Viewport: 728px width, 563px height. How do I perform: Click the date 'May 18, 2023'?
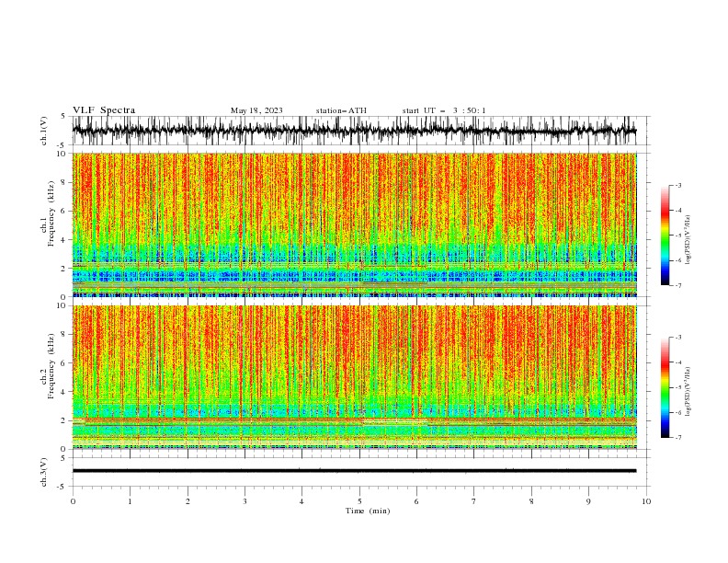pyautogui.click(x=256, y=110)
